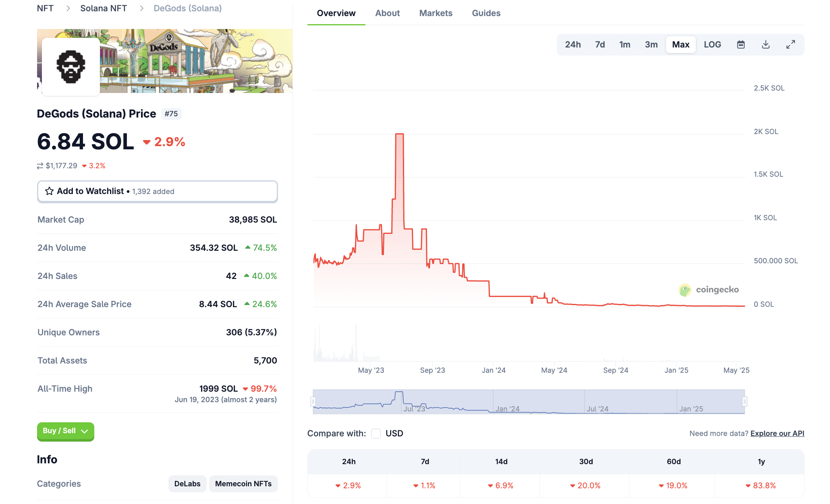Go to Solana NFT breadcrumb
Screen dimensions: 830x504
104,8
